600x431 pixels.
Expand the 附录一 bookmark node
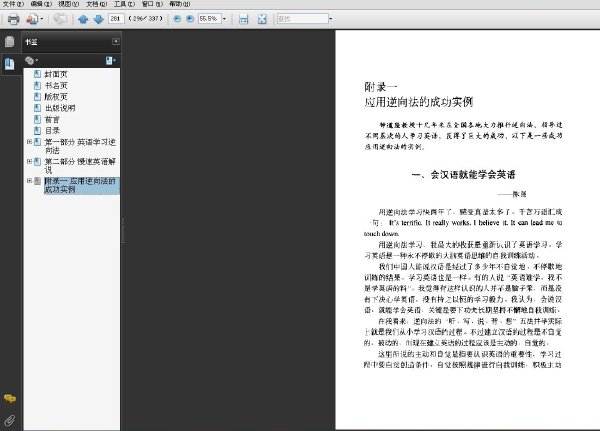[x=29, y=180]
